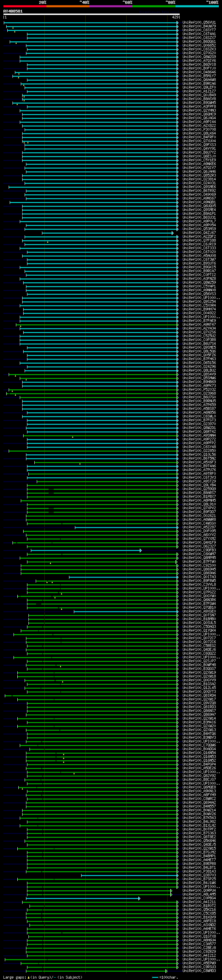Click the cyan alignment bar for UniRef100_C9DFB3
222x980 pixels.
click(x=86, y=550)
